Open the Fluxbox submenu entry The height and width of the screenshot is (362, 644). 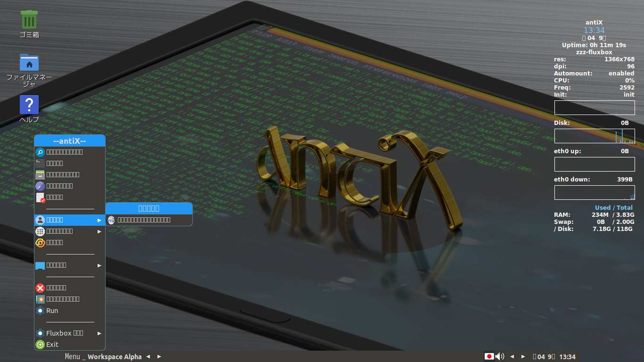70,333
